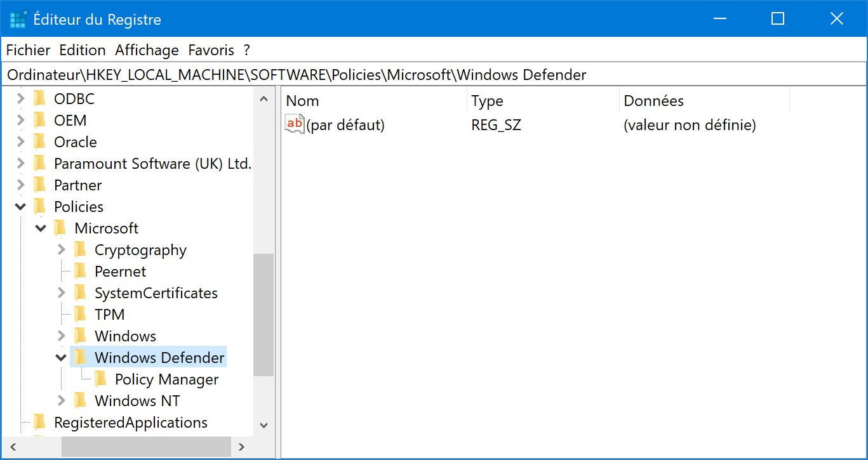
Task: Open the Favoris menu
Action: click(211, 50)
